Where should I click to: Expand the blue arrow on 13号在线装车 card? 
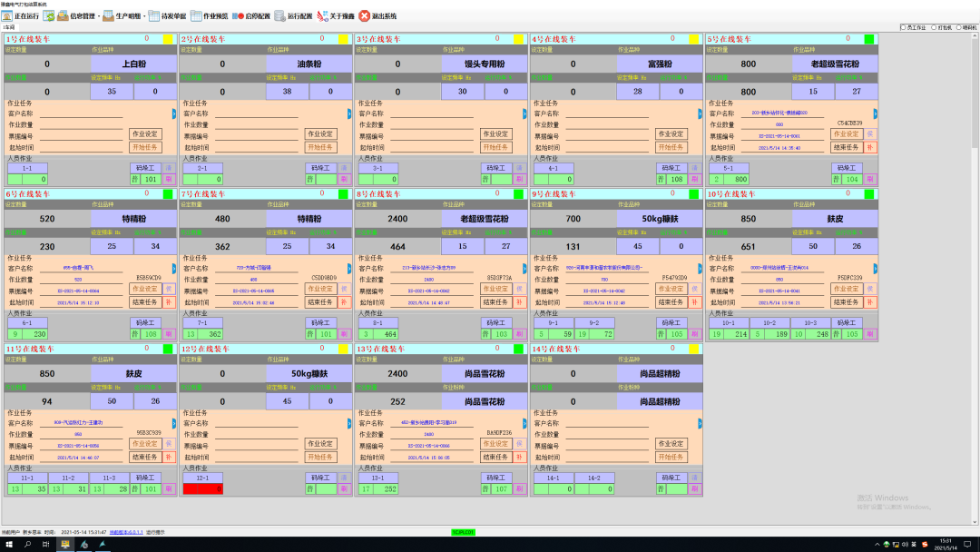[x=524, y=423]
